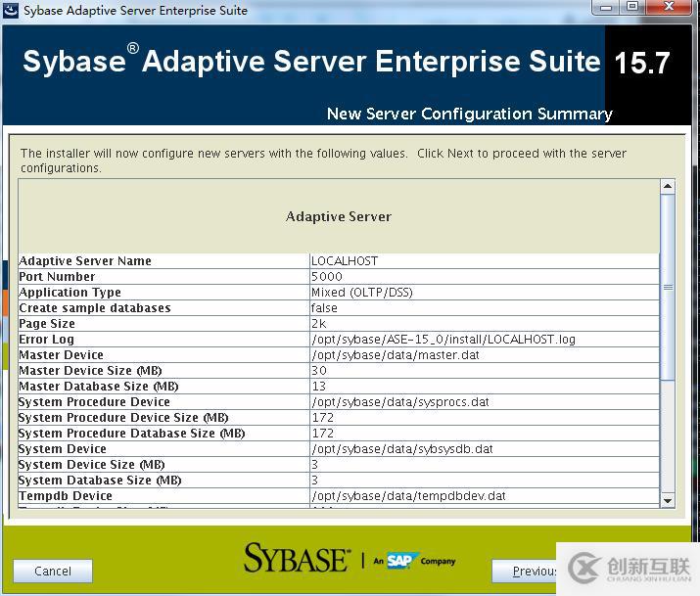This screenshot has height=596, width=700.
Task: Click the vertical scrollbar thumb
Action: (x=668, y=288)
